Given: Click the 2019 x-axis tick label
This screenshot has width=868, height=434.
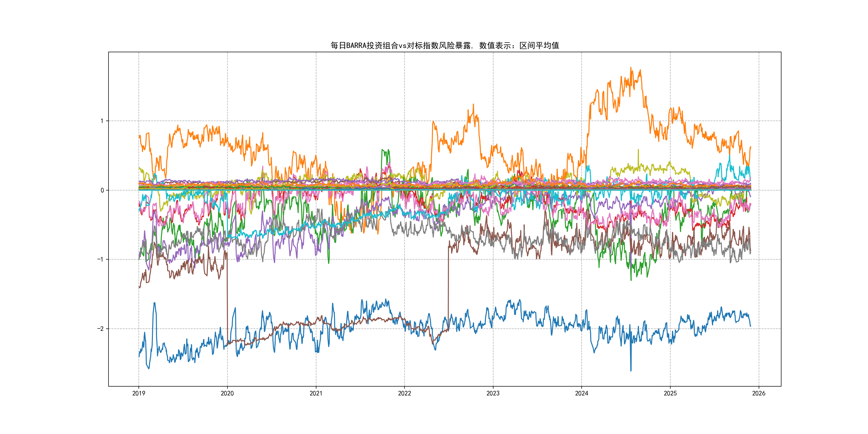Looking at the screenshot, I should coord(139,393).
